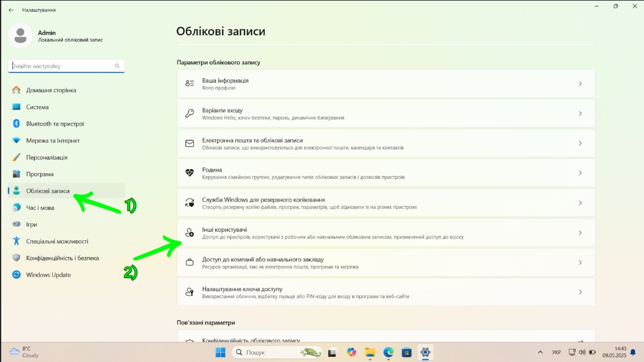Click Microsoft Edge icon on taskbar
The image size is (644, 362).
point(388,353)
